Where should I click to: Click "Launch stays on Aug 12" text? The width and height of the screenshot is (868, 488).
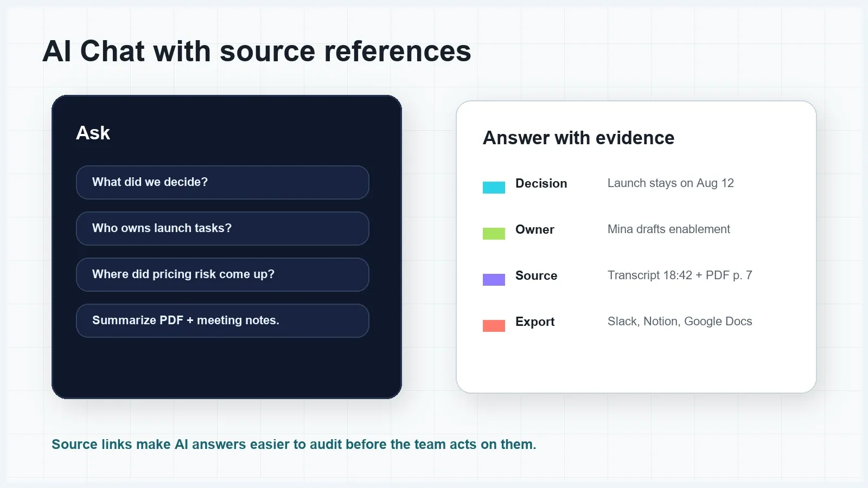pyautogui.click(x=671, y=183)
